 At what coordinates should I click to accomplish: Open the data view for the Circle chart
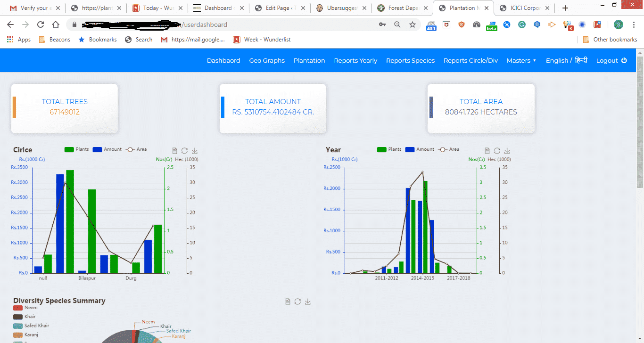pos(174,150)
